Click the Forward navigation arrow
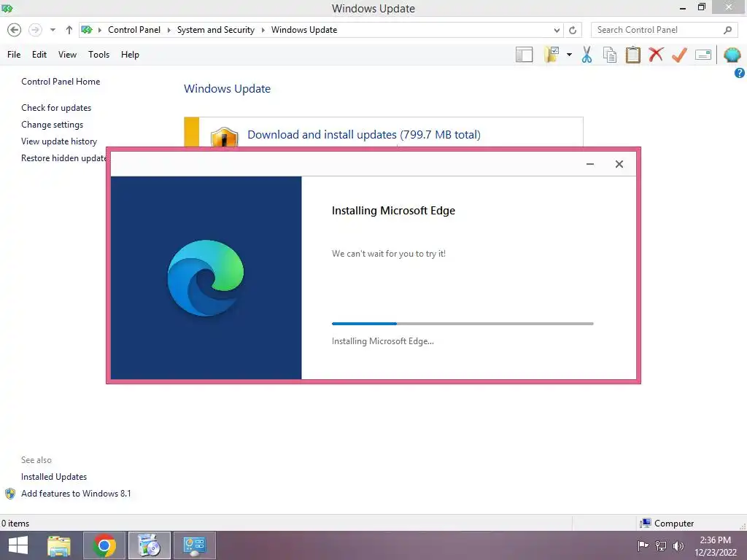Screen dimensions: 747x560 [35, 30]
